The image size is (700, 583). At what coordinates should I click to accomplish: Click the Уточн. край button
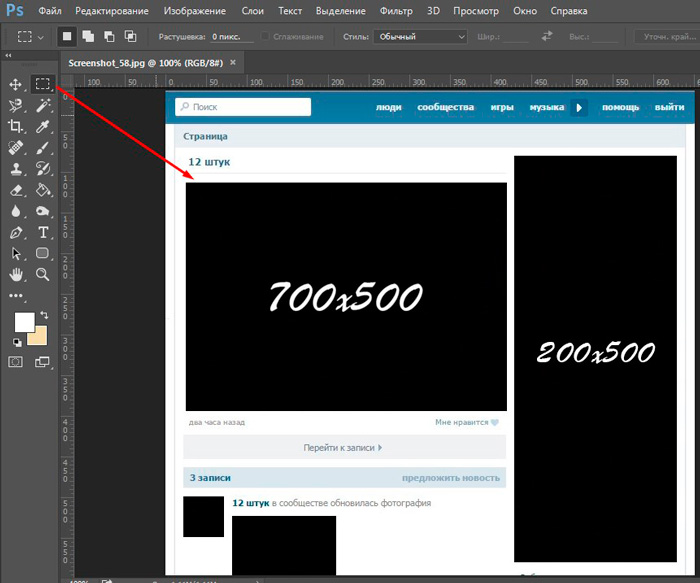click(x=669, y=37)
